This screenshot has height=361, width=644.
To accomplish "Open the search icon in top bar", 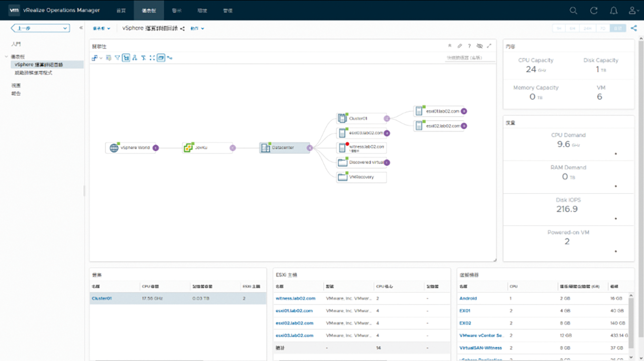I will (573, 10).
